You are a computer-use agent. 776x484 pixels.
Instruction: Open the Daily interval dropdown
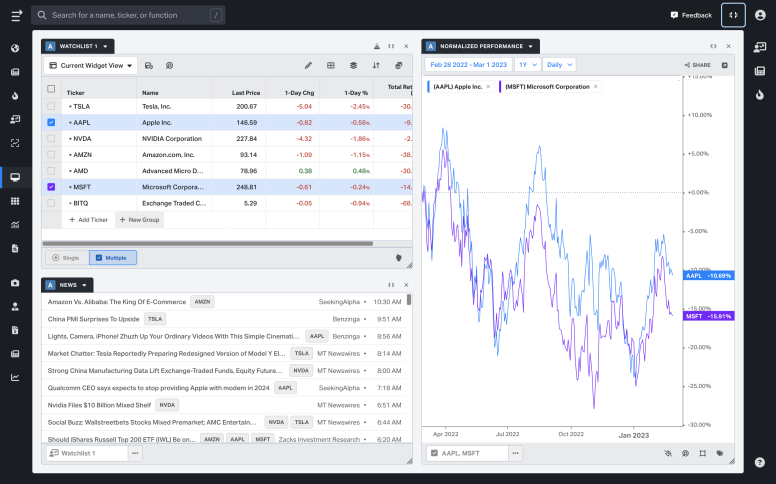coord(559,64)
